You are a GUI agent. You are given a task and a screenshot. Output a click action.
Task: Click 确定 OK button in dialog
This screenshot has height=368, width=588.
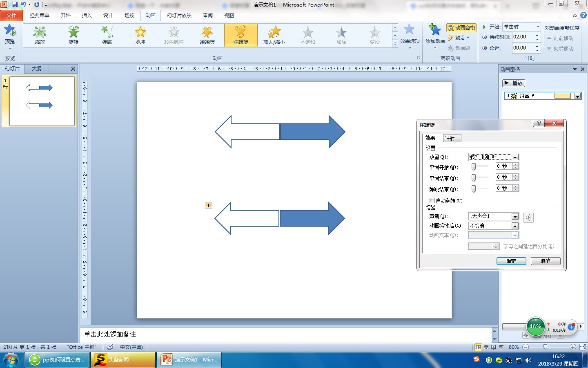pos(511,261)
